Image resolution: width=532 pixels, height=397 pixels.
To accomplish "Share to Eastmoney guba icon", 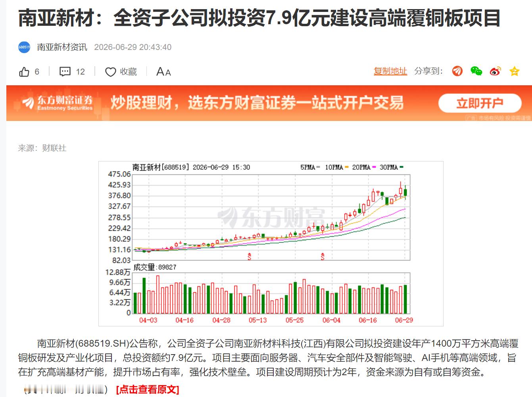I will point(457,71).
